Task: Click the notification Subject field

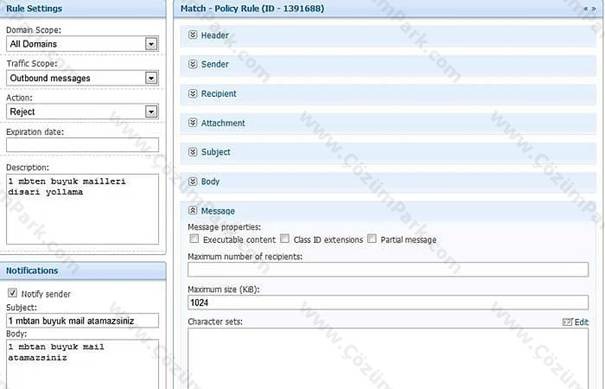Action: 82,321
